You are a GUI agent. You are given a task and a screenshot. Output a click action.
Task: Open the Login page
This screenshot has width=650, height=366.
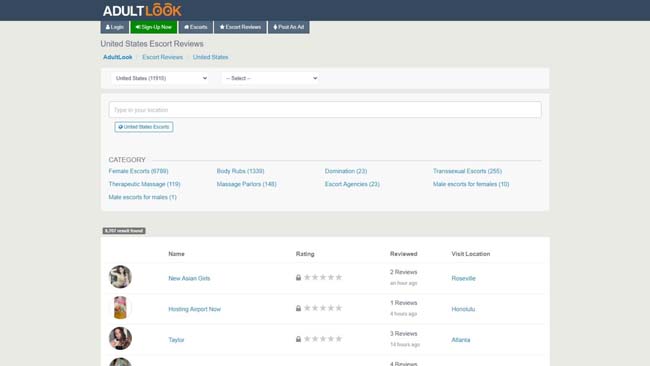(x=114, y=27)
